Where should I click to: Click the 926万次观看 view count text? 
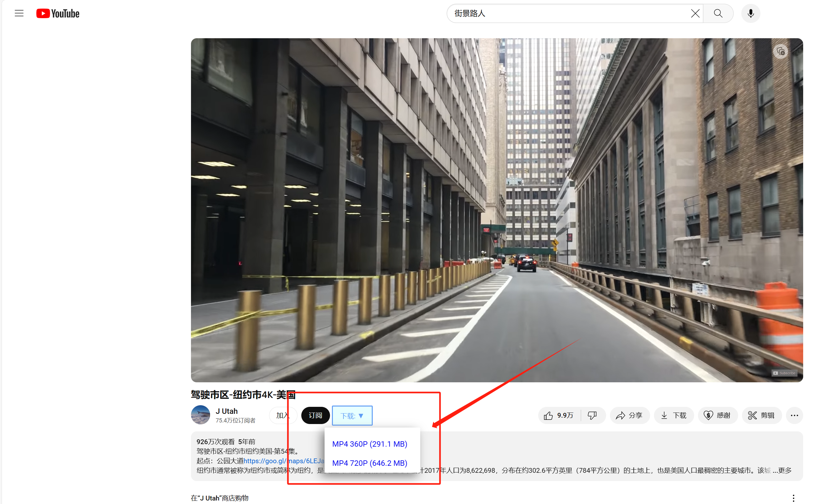tap(216, 442)
